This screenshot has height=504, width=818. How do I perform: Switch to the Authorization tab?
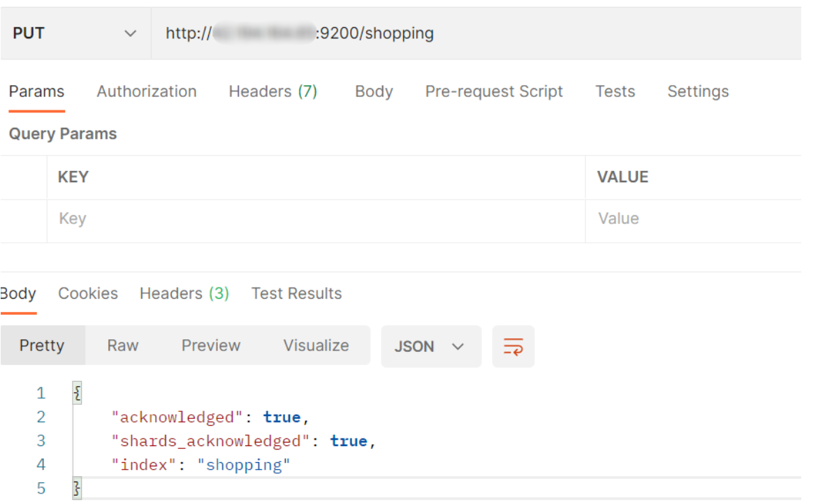[147, 91]
